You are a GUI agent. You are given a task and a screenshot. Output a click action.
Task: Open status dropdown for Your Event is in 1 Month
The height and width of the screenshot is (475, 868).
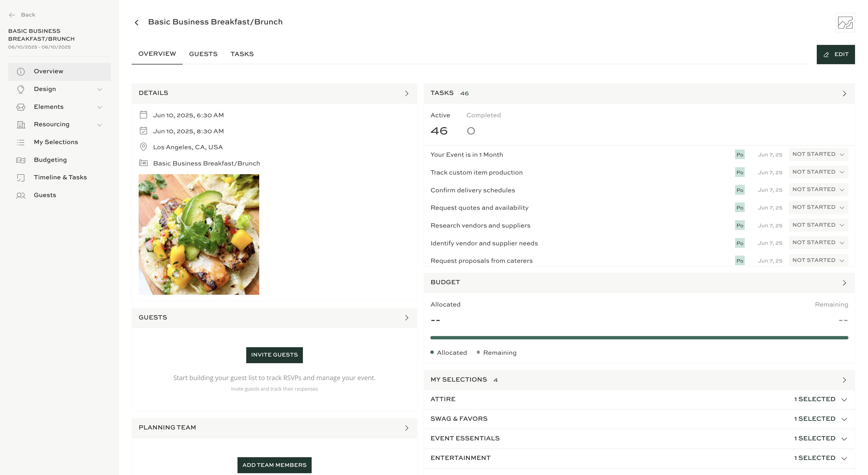[818, 154]
